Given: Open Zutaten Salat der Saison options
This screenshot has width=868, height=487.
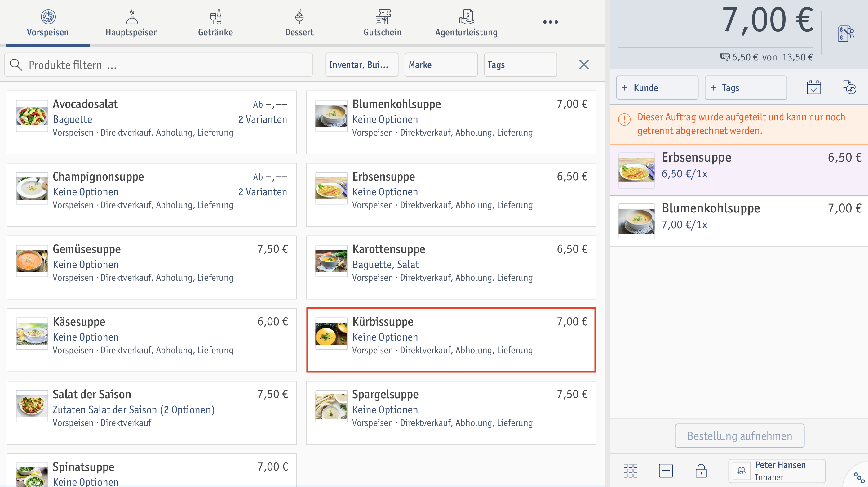Looking at the screenshot, I should (x=133, y=409).
